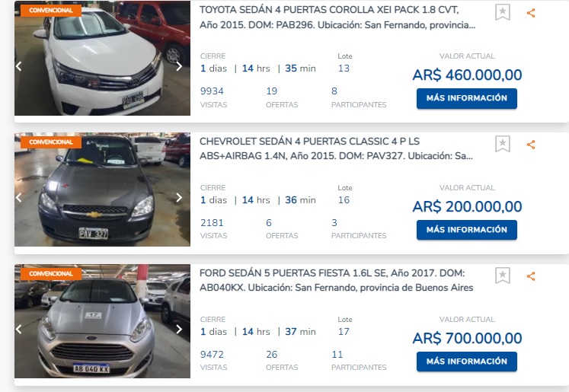The height and width of the screenshot is (392, 569).
Task: Click the silver Ford Fiesta photo
Action: pos(102,321)
